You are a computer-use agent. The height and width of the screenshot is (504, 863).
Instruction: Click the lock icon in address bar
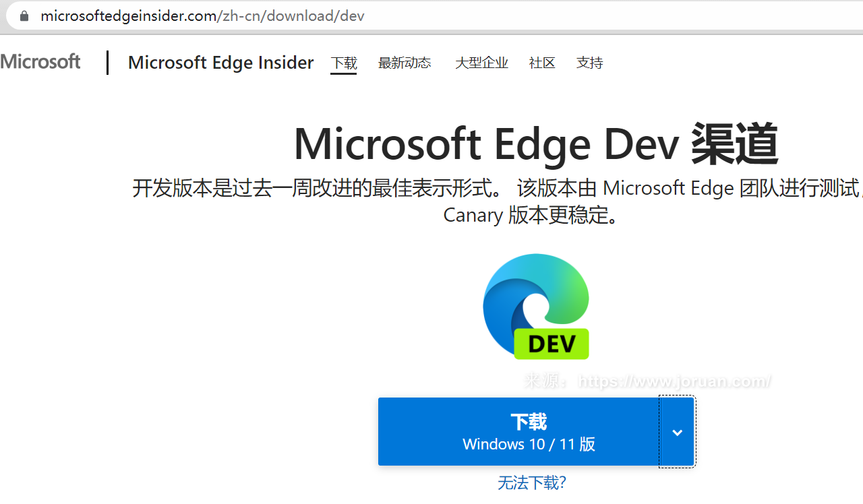(24, 15)
